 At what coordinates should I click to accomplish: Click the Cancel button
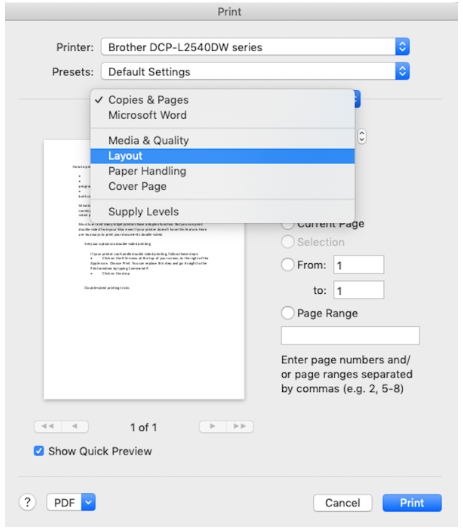343,503
